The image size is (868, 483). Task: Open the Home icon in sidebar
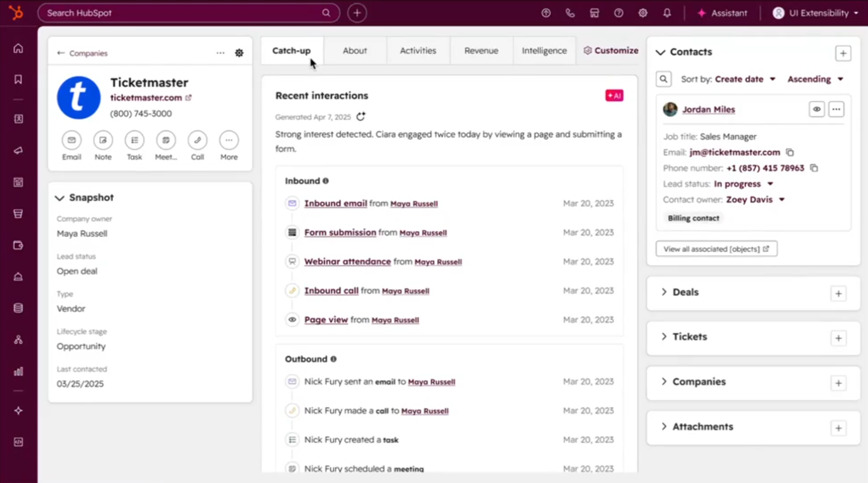[x=18, y=48]
